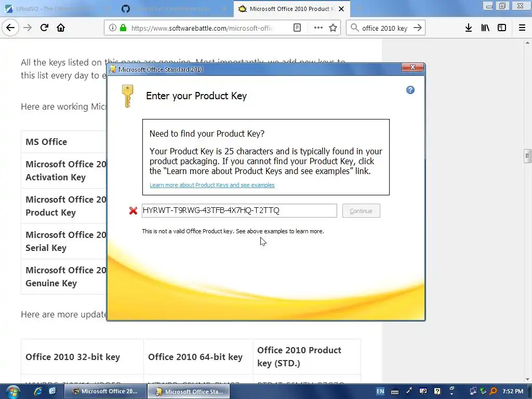
Task: Bookmark this page with the star
Action: pyautogui.click(x=333, y=28)
